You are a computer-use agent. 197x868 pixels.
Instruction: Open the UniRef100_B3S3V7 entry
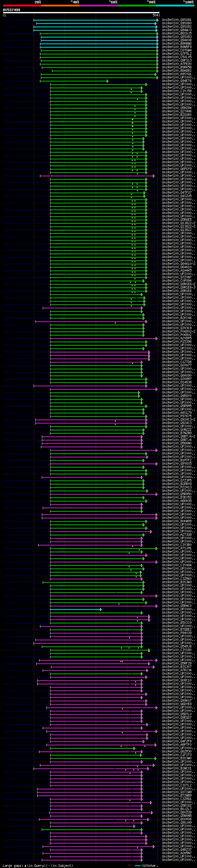tap(177, 667)
